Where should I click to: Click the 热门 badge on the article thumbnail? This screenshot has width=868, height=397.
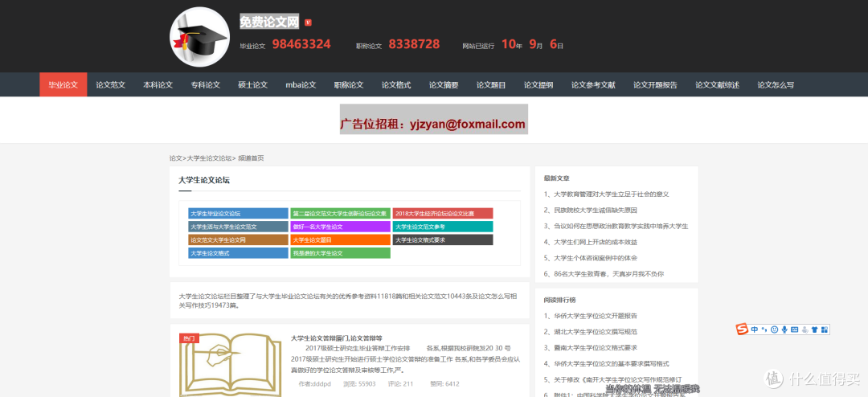[x=189, y=338]
